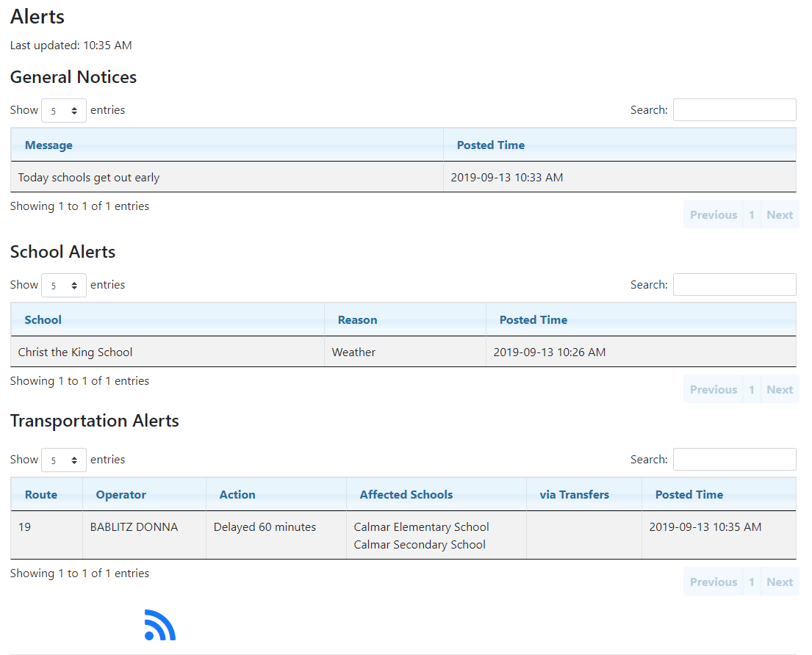Open the School Alerts entries count dropdown
812x655 pixels.
[x=64, y=285]
